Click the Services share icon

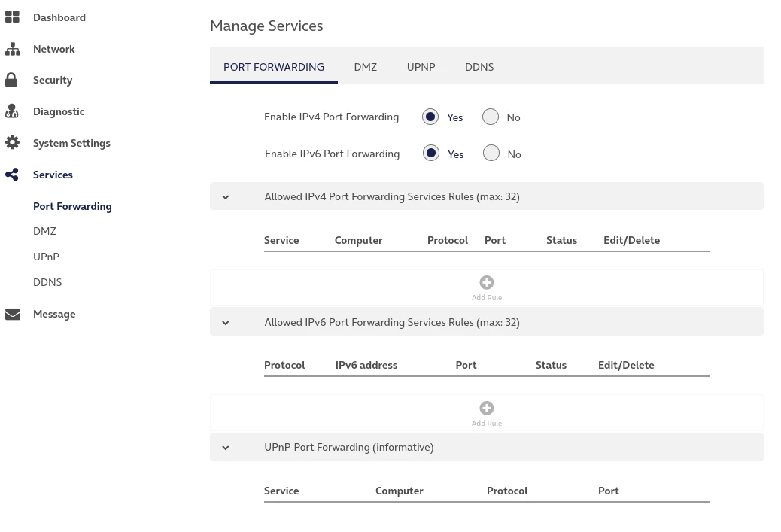click(x=11, y=175)
